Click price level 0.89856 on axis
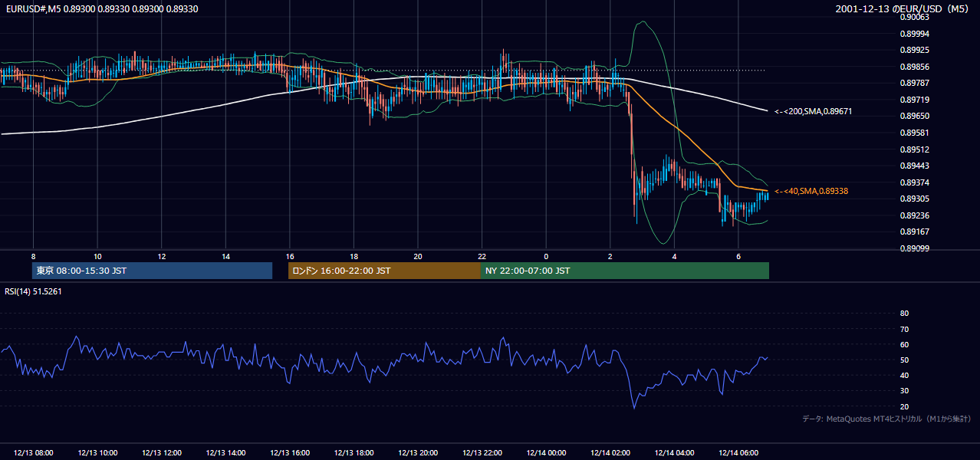The image size is (980, 460). tap(915, 67)
